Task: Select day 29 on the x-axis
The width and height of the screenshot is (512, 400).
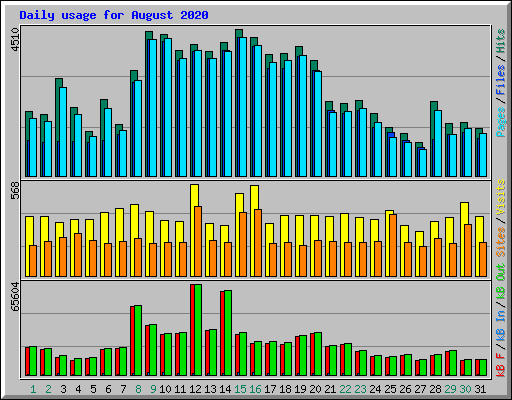Action: pyautogui.click(x=450, y=389)
